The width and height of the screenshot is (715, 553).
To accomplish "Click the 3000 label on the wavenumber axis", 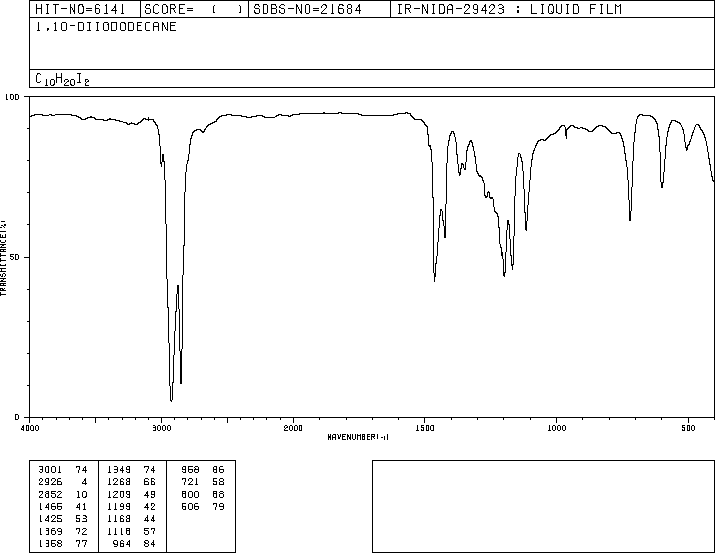I will (x=161, y=428).
